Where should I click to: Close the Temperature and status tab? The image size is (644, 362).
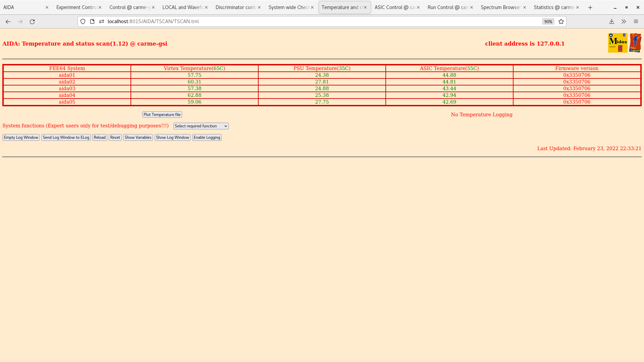365,7
